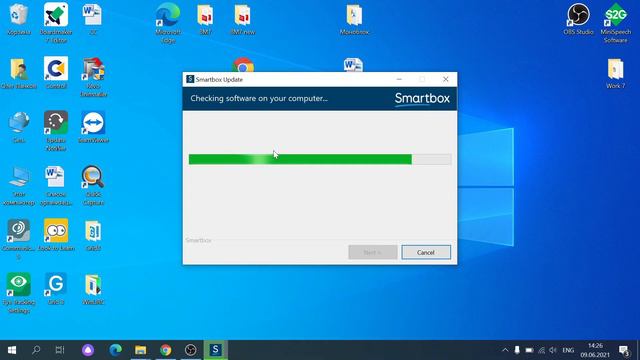The width and height of the screenshot is (640, 360).
Task: Select the Eye Tracking Settings shortcut
Action: pyautogui.click(x=18, y=293)
